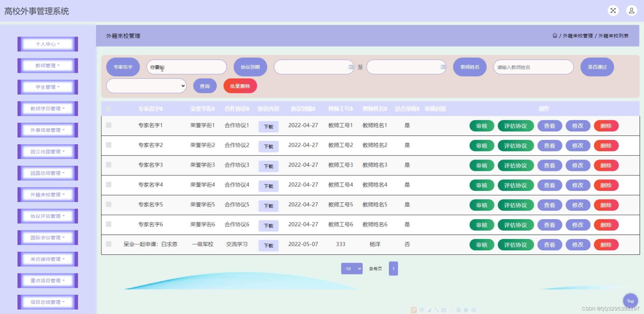Screen dimensions: 644x314
Task: Expand 回国总结管理 sidebar menu
Action: click(x=48, y=173)
